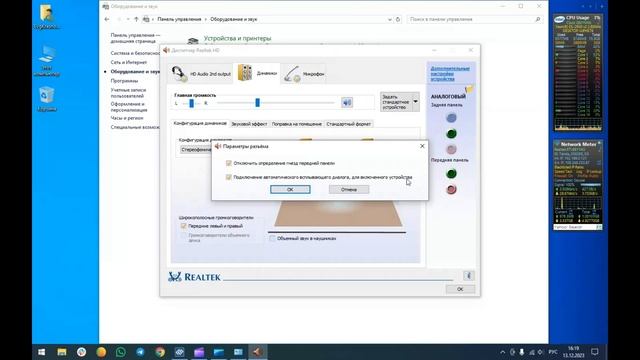Open 'Дополнительные настройки устройства' link
This screenshot has width=640, height=360.
[450, 73]
